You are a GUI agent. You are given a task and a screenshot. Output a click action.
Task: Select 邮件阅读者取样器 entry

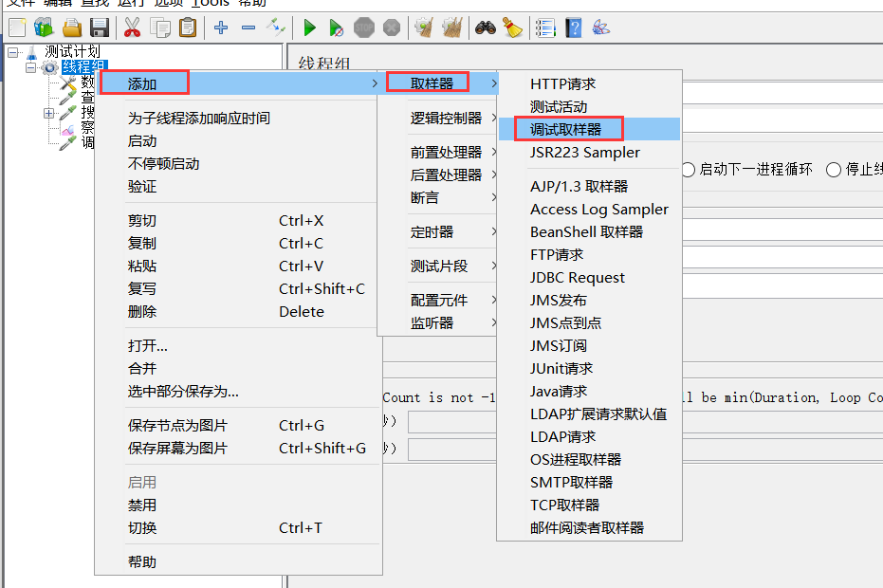[x=589, y=527]
